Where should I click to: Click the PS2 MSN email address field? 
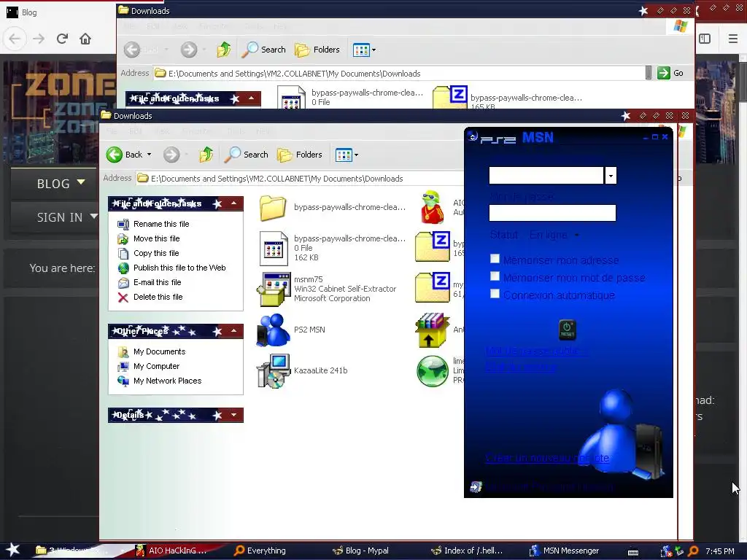(x=546, y=175)
